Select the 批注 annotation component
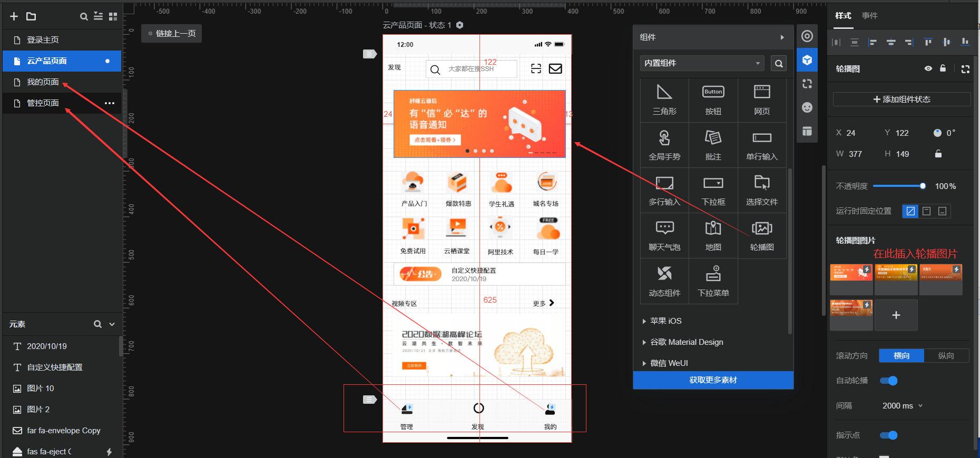The image size is (980, 458). (x=713, y=145)
